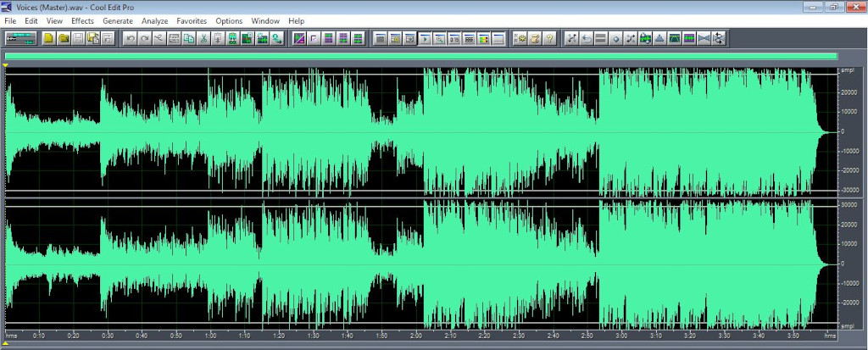This screenshot has height=350, width=868.
Task: Click the 30000 value on the lower channel ruler
Action: coord(849,205)
